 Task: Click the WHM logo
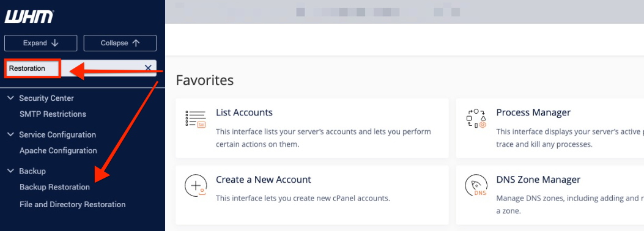pos(29,17)
